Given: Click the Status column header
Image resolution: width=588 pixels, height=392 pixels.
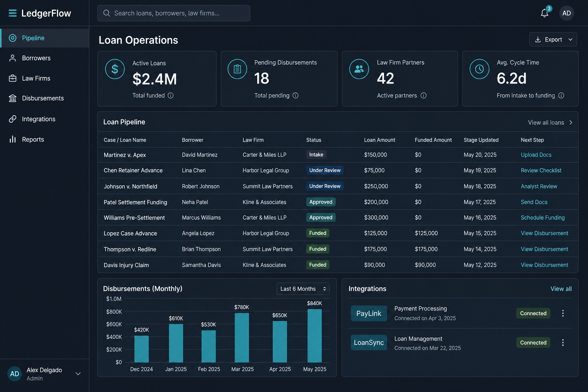Looking at the screenshot, I should coord(314,140).
